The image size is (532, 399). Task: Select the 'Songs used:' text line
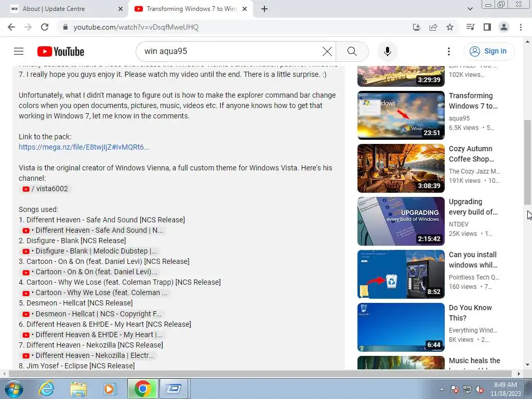coord(38,209)
